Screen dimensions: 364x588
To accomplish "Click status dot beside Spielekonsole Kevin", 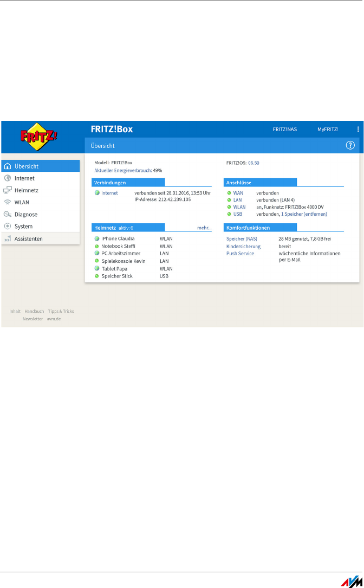I will tap(97, 261).
